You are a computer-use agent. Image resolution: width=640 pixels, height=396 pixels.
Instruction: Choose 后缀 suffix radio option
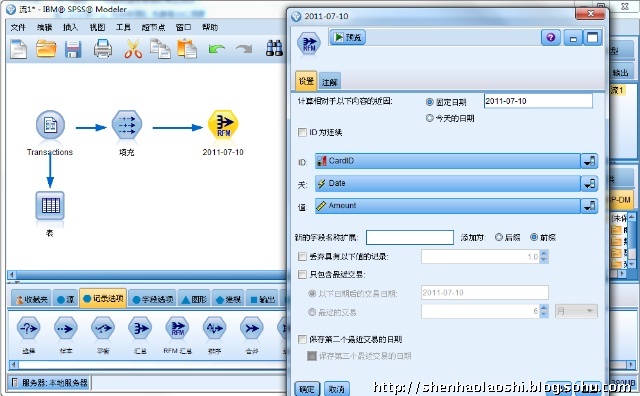499,237
